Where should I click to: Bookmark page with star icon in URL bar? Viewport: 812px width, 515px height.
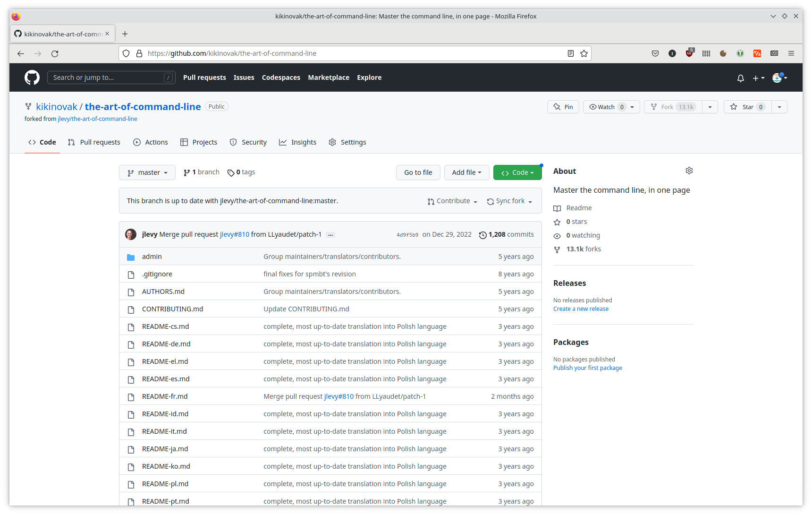[x=584, y=53]
